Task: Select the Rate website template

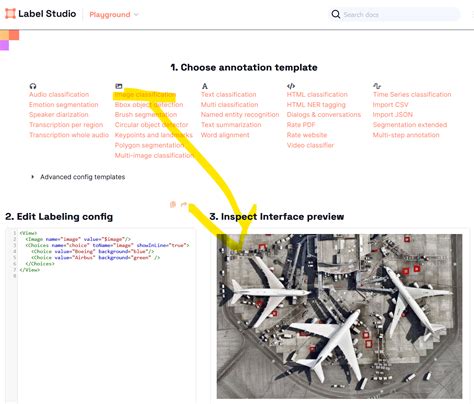Action: [x=307, y=135]
